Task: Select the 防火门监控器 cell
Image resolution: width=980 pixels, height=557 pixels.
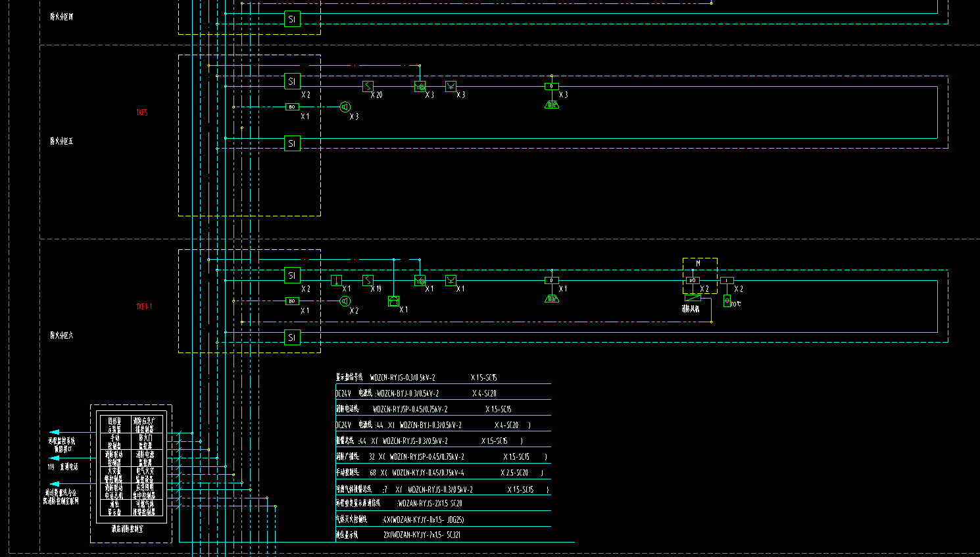Action: pyautogui.click(x=145, y=442)
